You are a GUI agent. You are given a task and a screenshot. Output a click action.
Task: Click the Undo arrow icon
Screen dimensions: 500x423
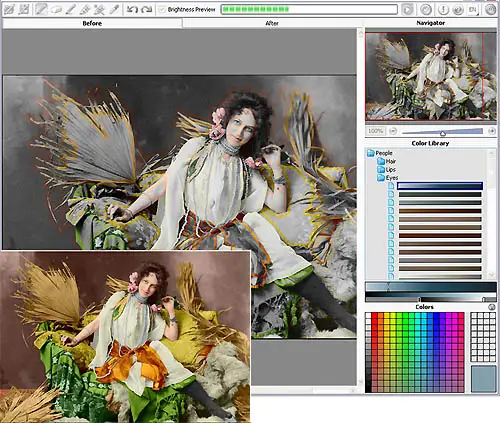(x=132, y=9)
